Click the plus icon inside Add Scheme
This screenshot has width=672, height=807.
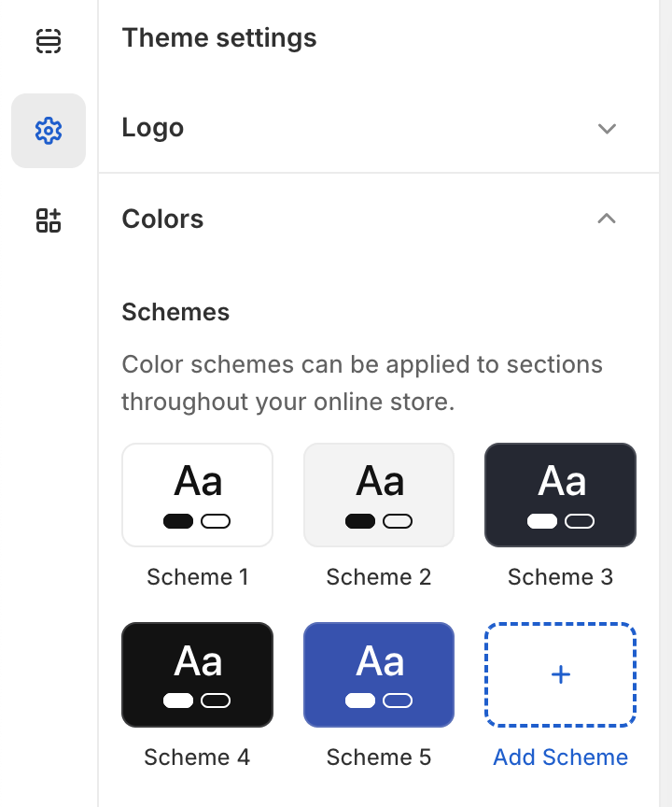560,674
